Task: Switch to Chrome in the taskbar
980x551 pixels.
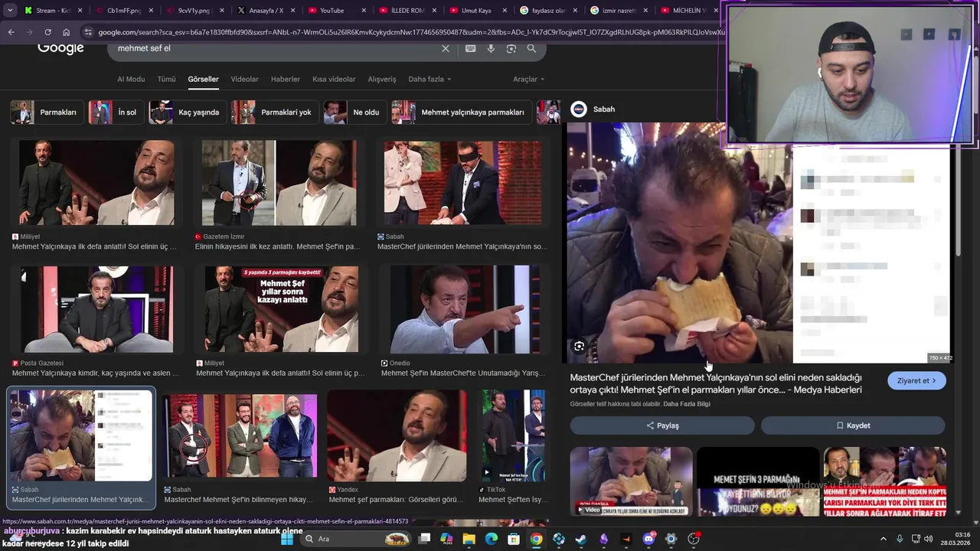Action: 536,539
